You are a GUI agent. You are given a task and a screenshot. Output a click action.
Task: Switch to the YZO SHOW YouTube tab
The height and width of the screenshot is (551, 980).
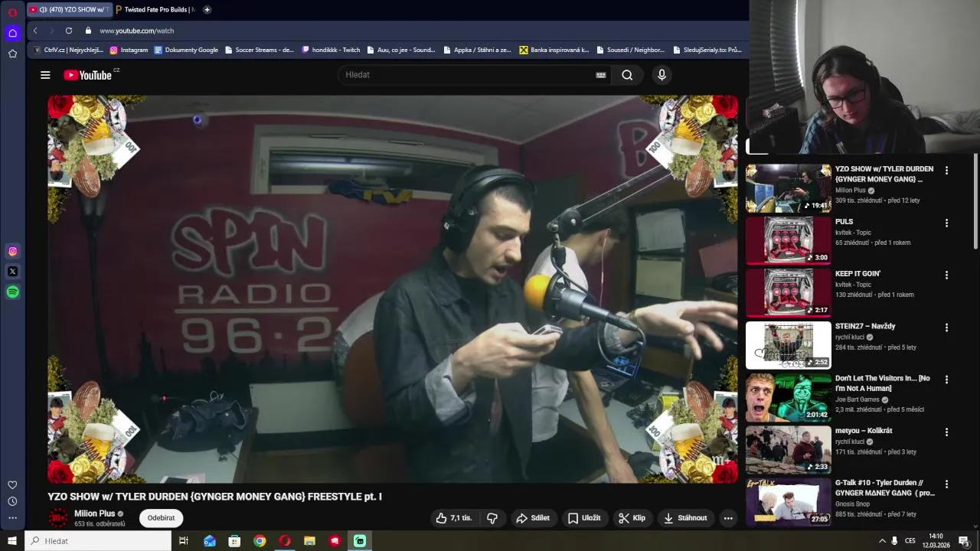69,10
